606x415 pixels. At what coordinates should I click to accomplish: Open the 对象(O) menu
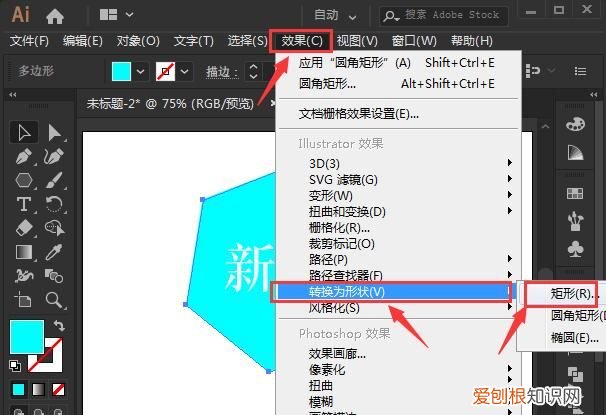pyautogui.click(x=138, y=41)
